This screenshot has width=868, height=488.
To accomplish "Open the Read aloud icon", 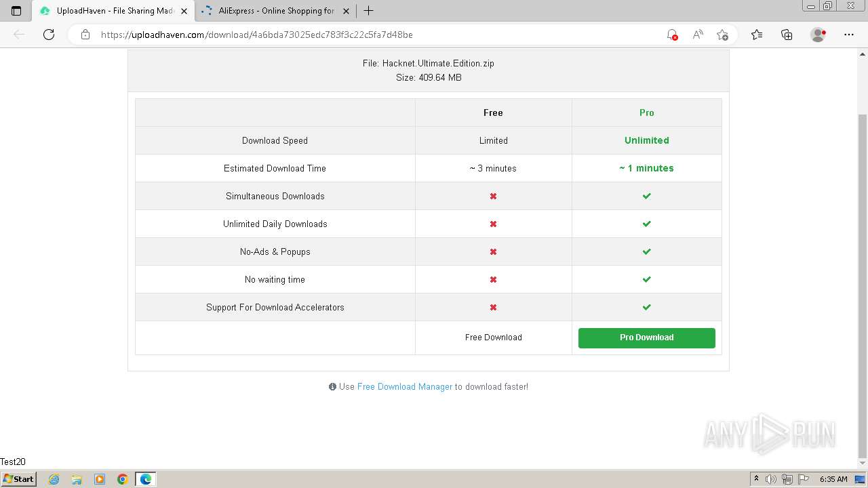I will 697,35.
